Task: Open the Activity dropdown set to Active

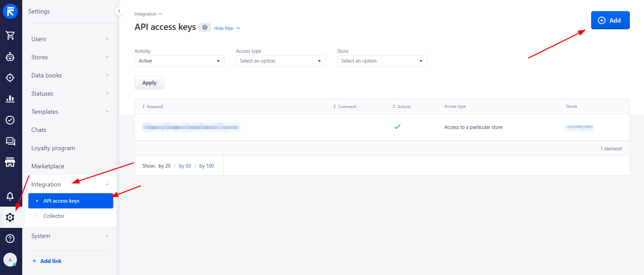Action: (x=179, y=61)
